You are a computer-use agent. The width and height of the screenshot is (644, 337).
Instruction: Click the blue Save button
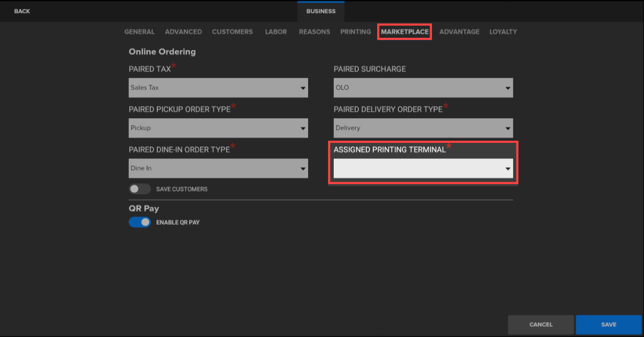(x=608, y=324)
